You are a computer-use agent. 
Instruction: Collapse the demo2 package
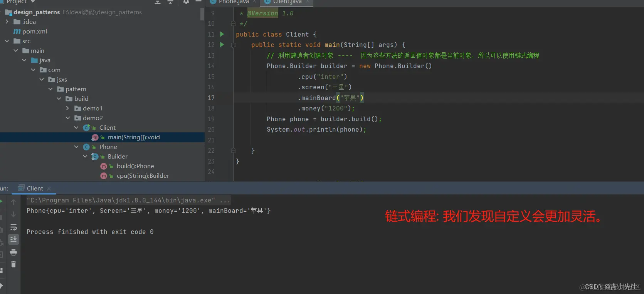point(68,118)
